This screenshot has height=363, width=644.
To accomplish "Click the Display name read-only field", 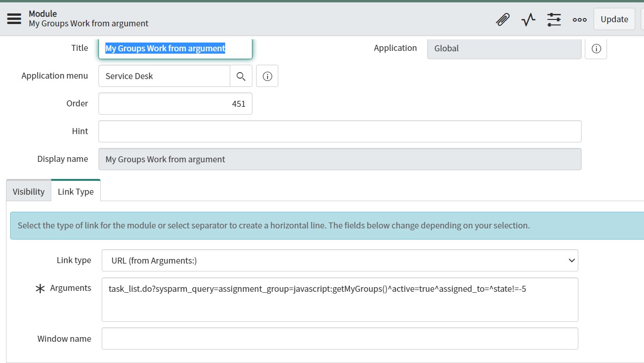I will pos(340,159).
